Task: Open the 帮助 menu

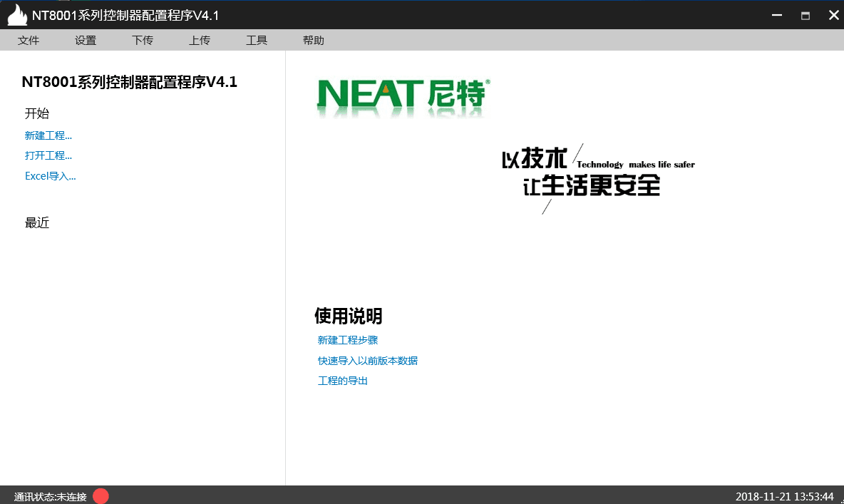Action: tap(314, 41)
